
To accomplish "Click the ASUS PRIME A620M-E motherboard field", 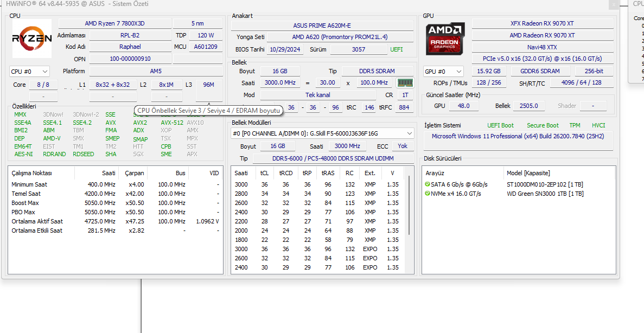I will coord(322,25).
